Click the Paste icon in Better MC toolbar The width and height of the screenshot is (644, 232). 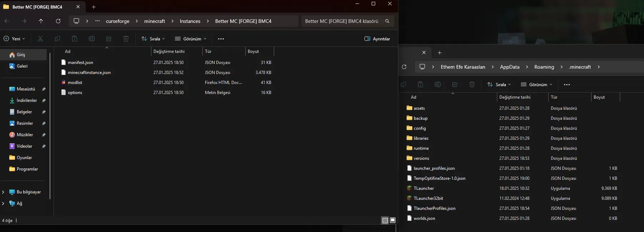(x=75, y=39)
